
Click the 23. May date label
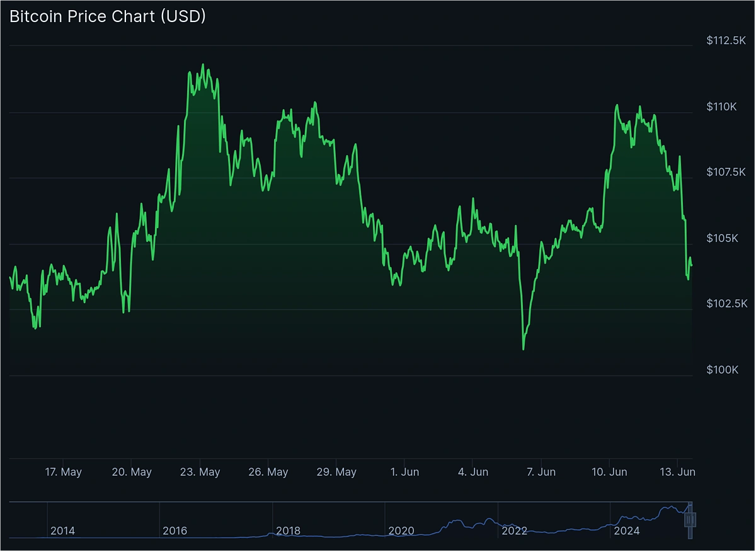200,472
